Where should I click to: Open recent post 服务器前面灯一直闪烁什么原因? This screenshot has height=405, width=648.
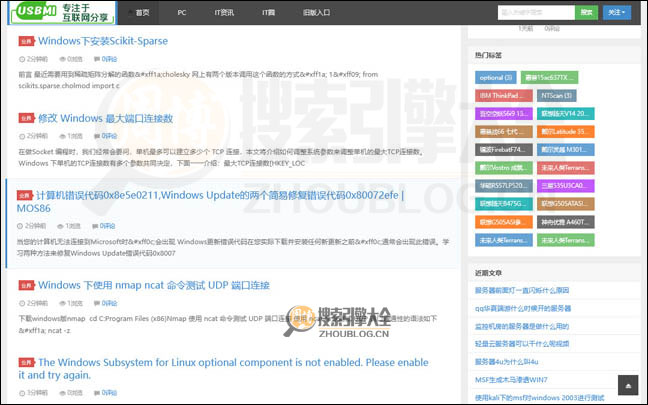pos(522,291)
